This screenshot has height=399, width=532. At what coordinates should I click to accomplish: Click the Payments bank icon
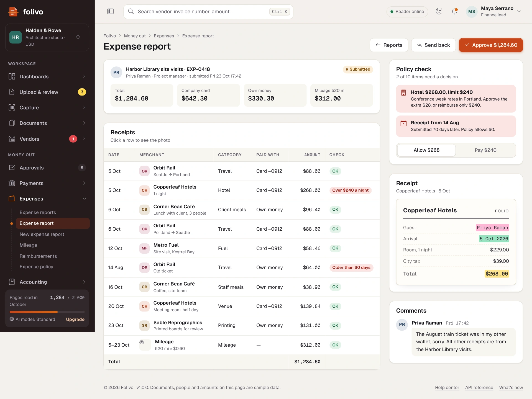(x=12, y=183)
